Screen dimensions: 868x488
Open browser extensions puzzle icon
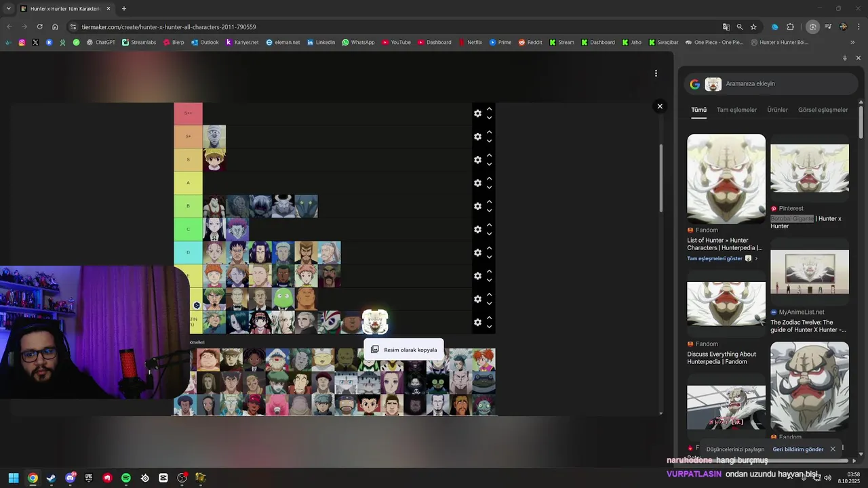(790, 27)
